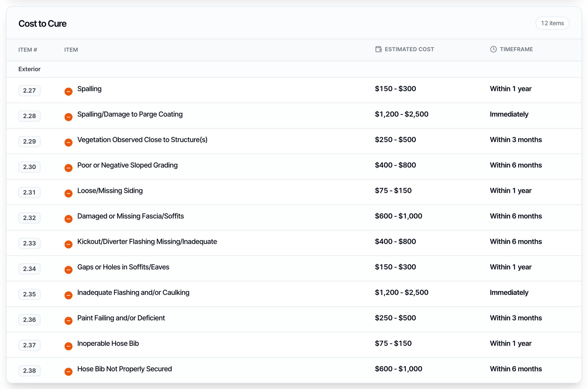Click item number badge 2.27
The width and height of the screenshot is (588, 389).
point(29,90)
